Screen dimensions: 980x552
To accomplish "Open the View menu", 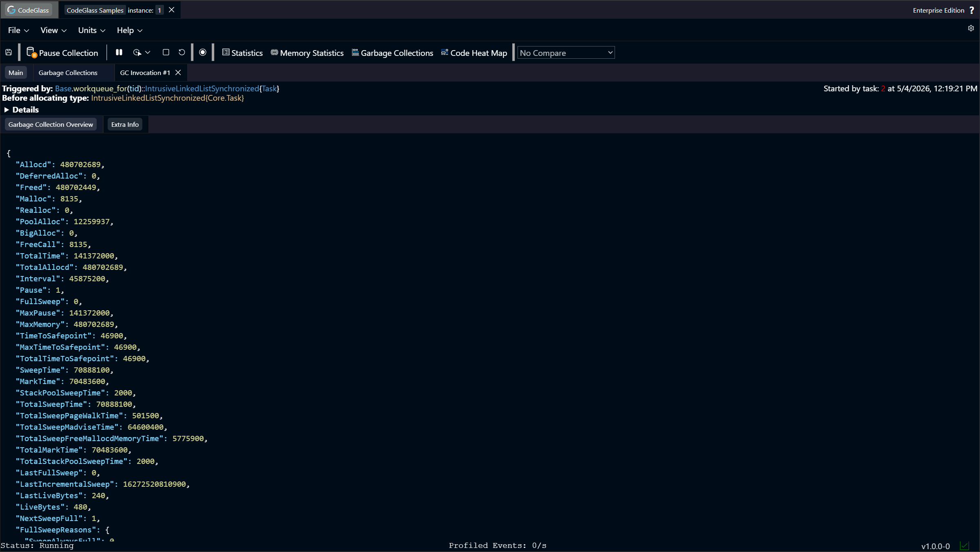I will pos(53,31).
